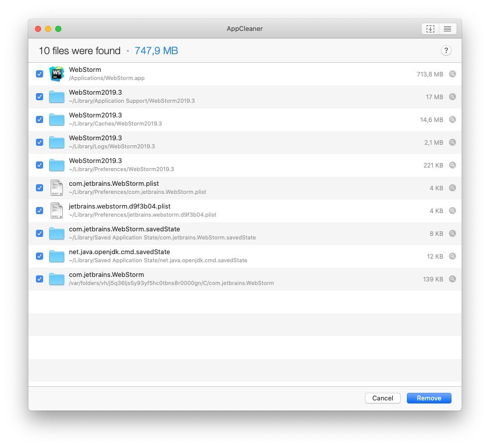
Task: Click folder icon for Caches WebStorm2019.3
Action: point(57,119)
